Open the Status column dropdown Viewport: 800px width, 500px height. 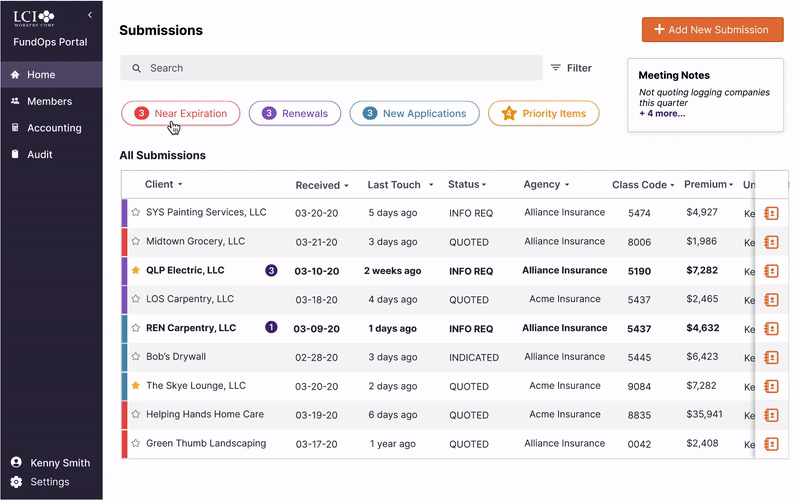pyautogui.click(x=484, y=185)
